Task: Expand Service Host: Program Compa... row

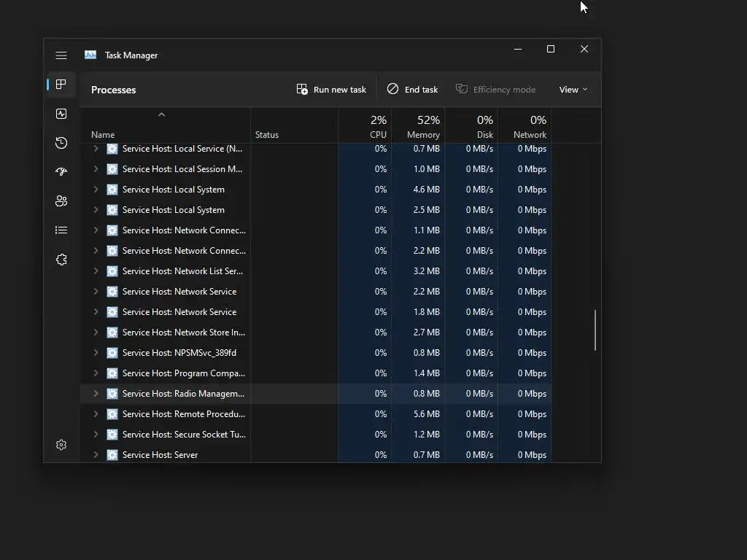Action: (96, 373)
